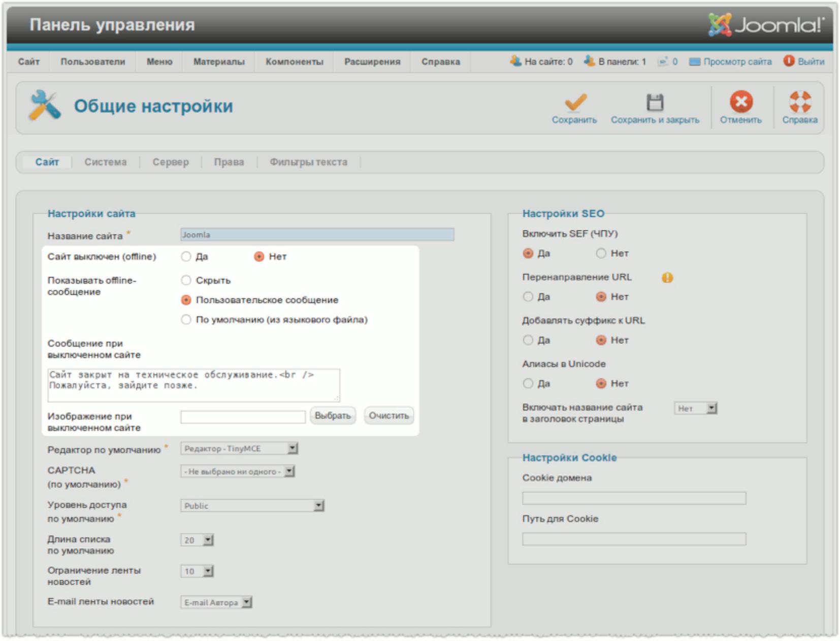
Task: Click the Save checkmark icon
Action: 575,102
